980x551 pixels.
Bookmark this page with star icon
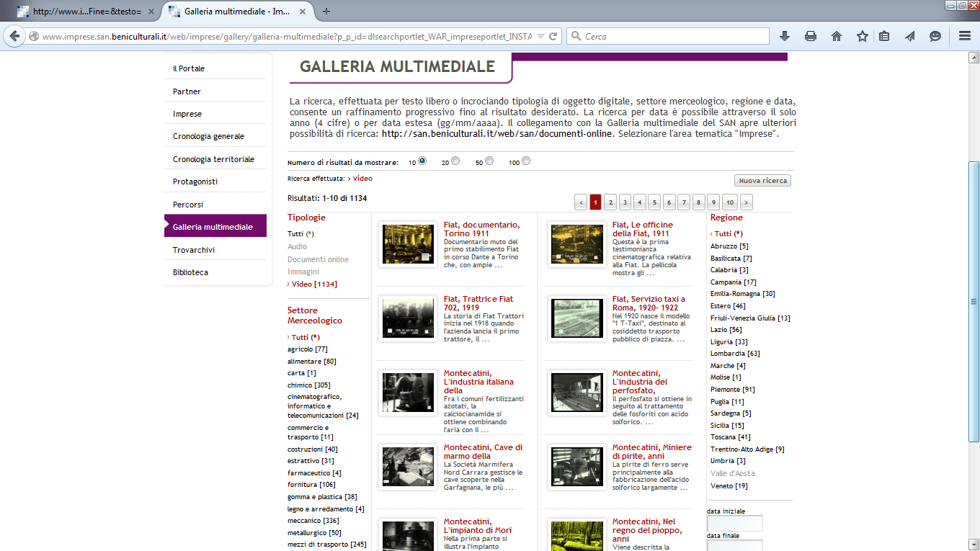pyautogui.click(x=863, y=36)
